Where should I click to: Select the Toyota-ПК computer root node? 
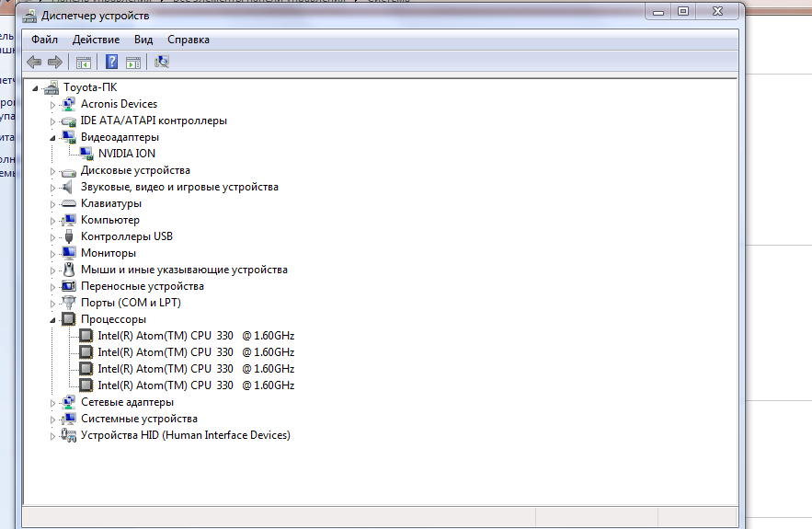[89, 87]
